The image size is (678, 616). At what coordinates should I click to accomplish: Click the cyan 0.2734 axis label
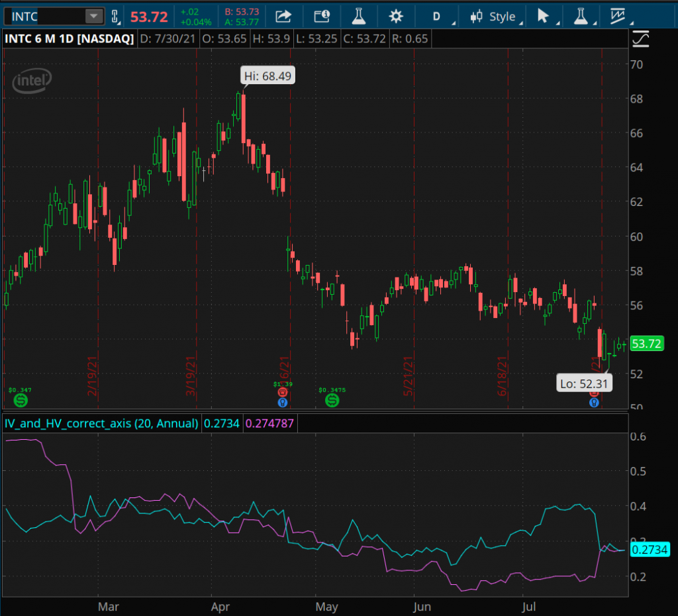[x=650, y=549]
